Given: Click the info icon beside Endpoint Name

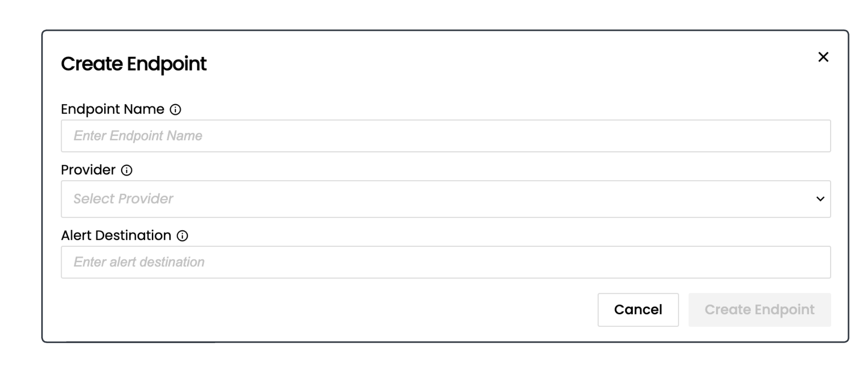Looking at the screenshot, I should (x=175, y=110).
